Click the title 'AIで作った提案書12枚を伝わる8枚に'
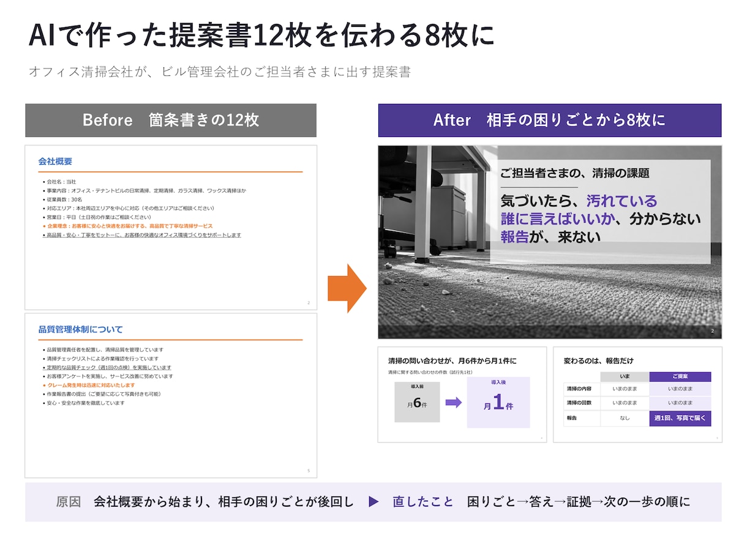The width and height of the screenshot is (747, 560). [x=261, y=36]
